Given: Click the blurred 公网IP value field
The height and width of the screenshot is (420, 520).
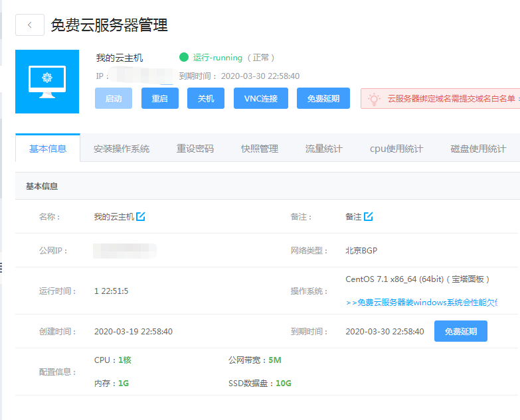Looking at the screenshot, I should click(x=125, y=251).
